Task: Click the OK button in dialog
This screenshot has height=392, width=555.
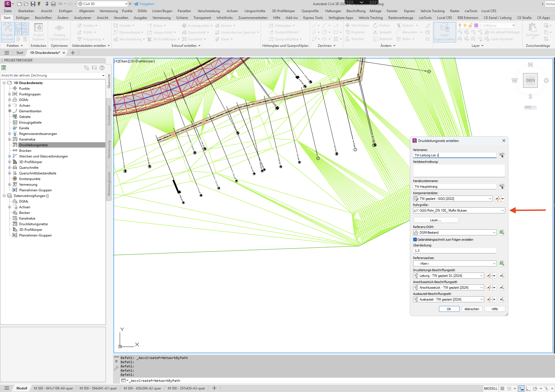Action: click(x=449, y=309)
